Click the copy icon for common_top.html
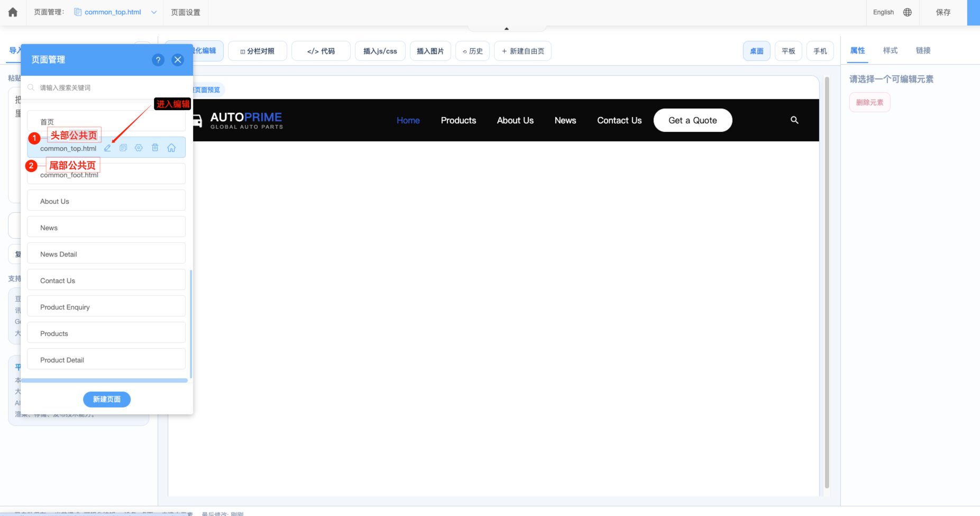The height and width of the screenshot is (516, 980). pyautogui.click(x=123, y=148)
